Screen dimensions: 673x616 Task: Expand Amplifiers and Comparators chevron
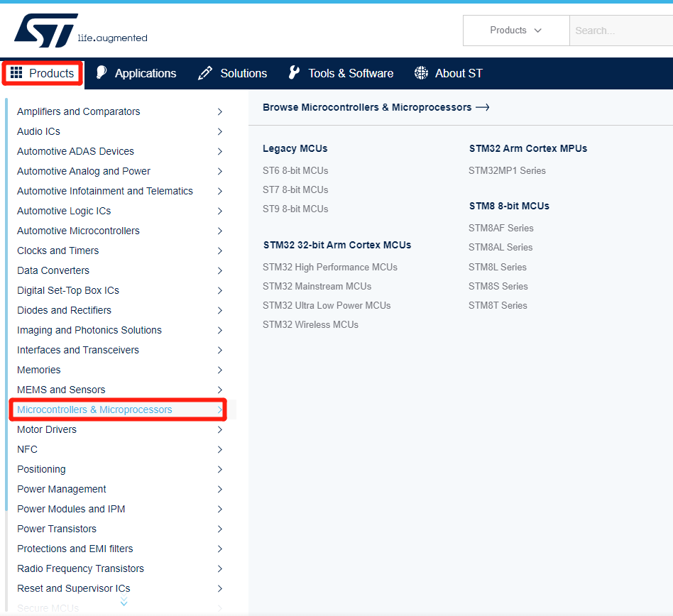(x=220, y=111)
